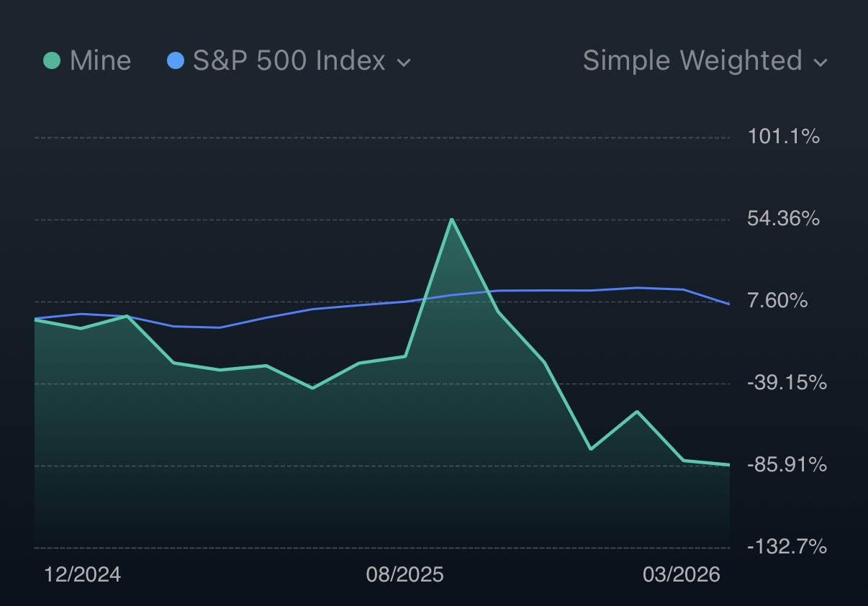This screenshot has height=606, width=868.
Task: Open the Simple Weighted dropdown
Action: (x=692, y=61)
